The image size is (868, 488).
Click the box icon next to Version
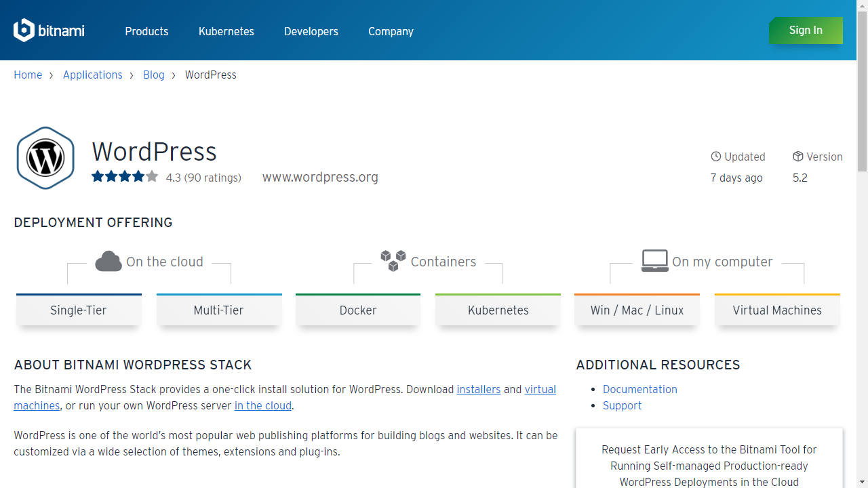pos(798,157)
